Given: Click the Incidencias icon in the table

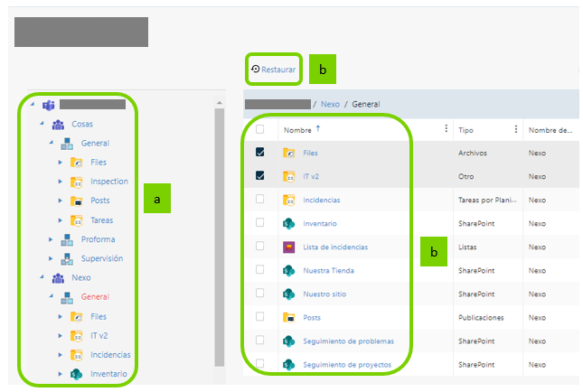Looking at the screenshot, I should (289, 200).
